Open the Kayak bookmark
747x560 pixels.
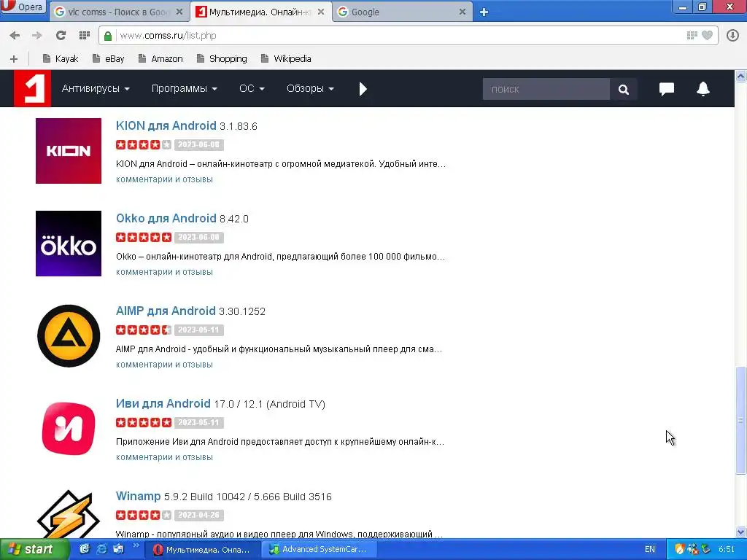click(61, 59)
